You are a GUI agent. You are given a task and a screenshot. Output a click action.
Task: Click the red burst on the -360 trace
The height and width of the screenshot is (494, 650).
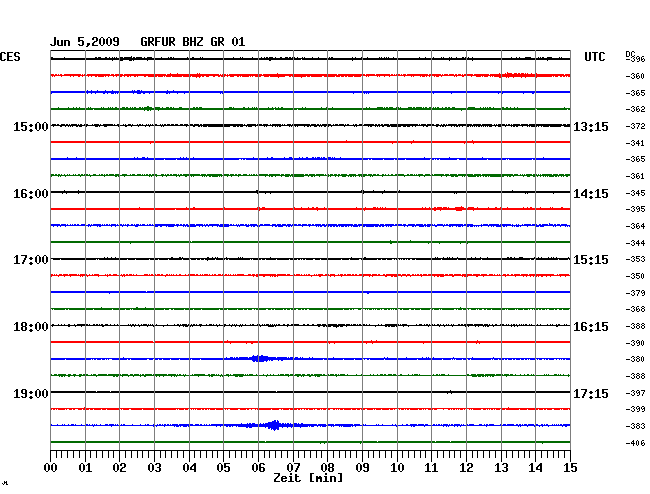pos(518,75)
